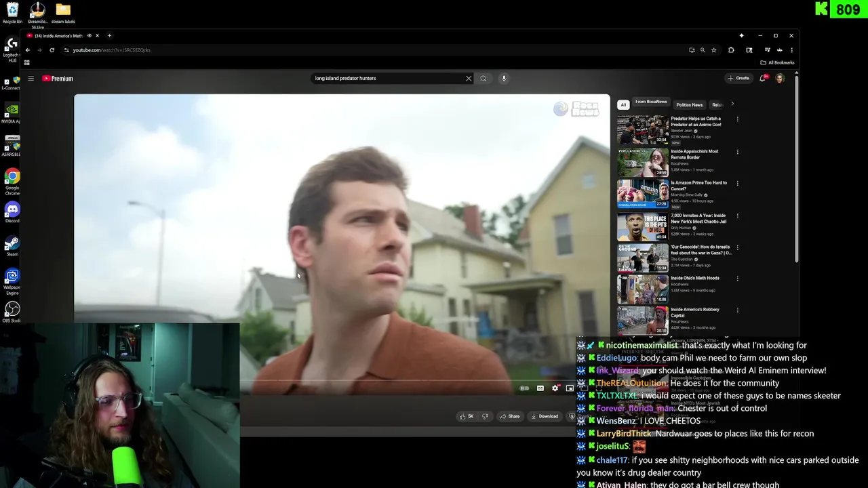
Task: Open options menu for Robbery Capital video
Action: [737, 310]
